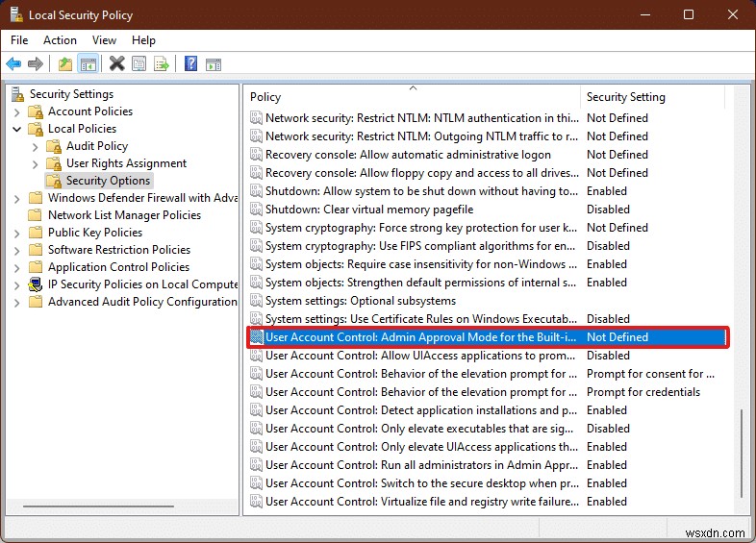Viewport: 756px width, 543px height.
Task: Click the Show/Hide Action Pane icon
Action: 214,64
